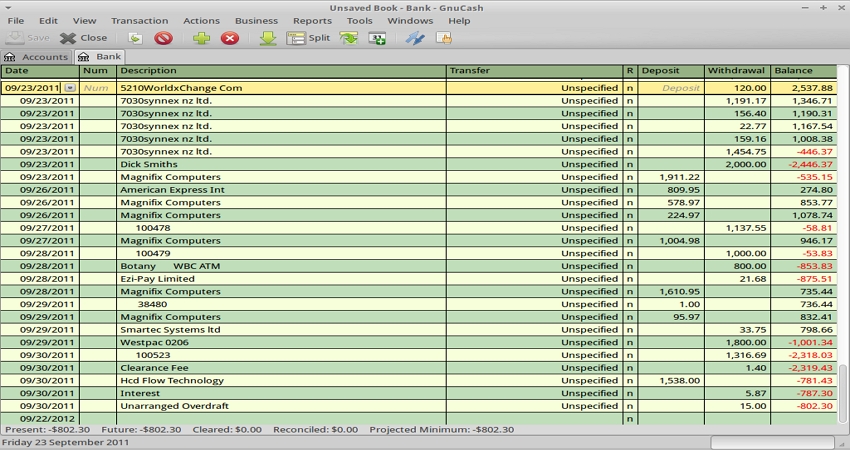Open the Actions menu
This screenshot has height=450, width=850.
click(x=201, y=21)
